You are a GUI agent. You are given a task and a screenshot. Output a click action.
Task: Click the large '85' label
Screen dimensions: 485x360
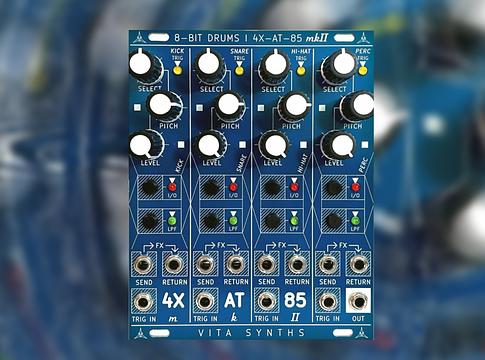click(x=295, y=300)
